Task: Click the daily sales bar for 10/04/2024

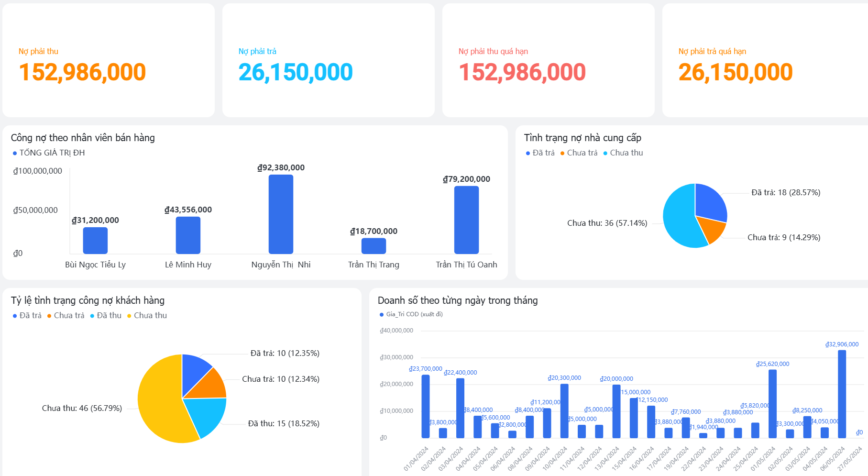Action: (564, 411)
